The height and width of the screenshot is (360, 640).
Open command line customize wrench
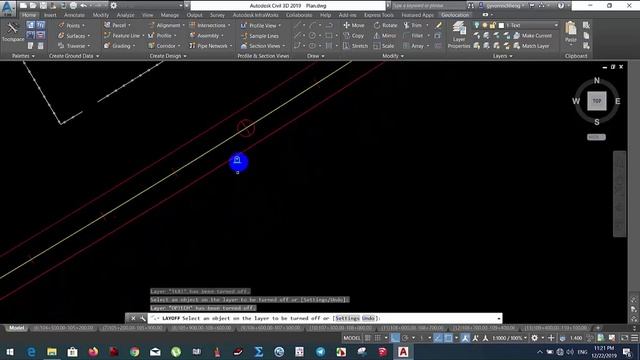[x=142, y=318]
